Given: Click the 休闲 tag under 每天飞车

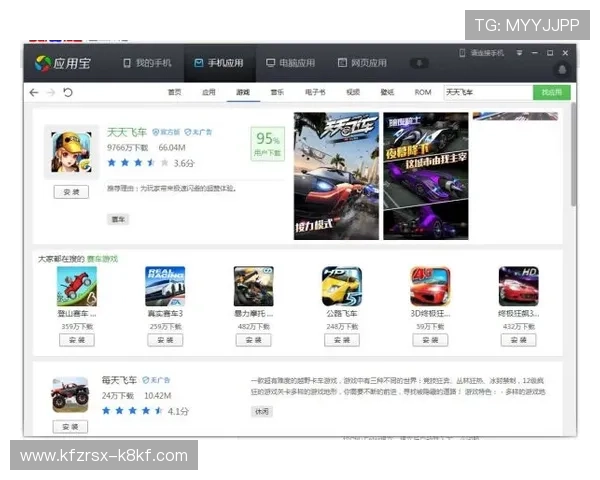Looking at the screenshot, I should pos(262,411).
